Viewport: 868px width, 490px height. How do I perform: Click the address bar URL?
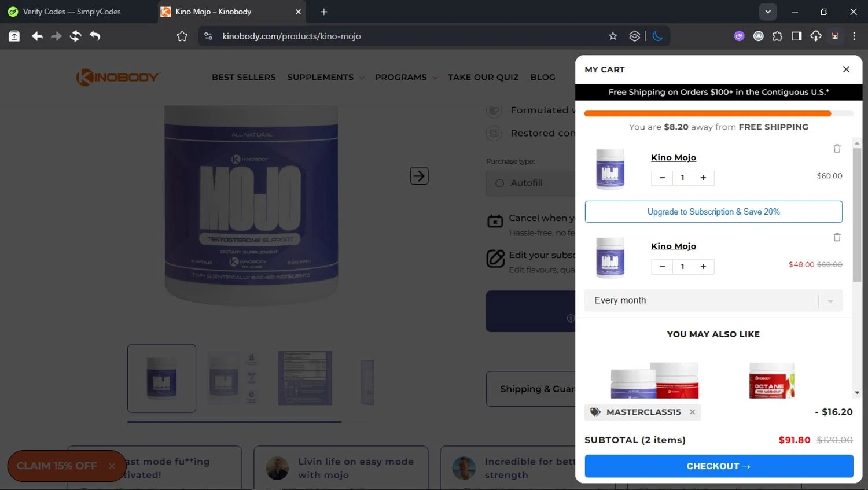coord(292,36)
